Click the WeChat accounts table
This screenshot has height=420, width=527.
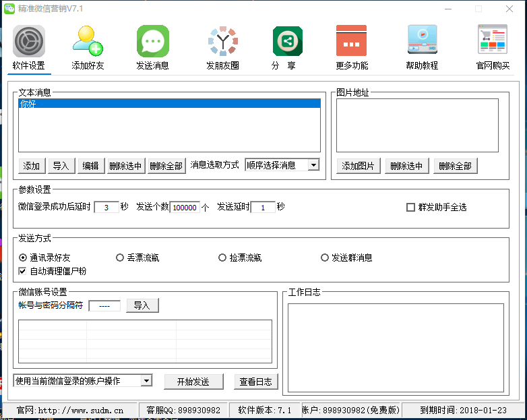point(145,341)
